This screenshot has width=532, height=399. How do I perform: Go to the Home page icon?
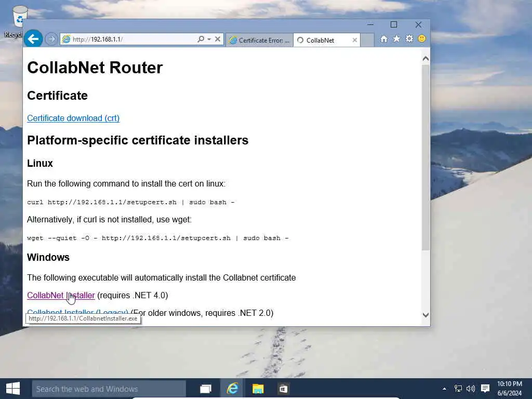[x=384, y=39]
